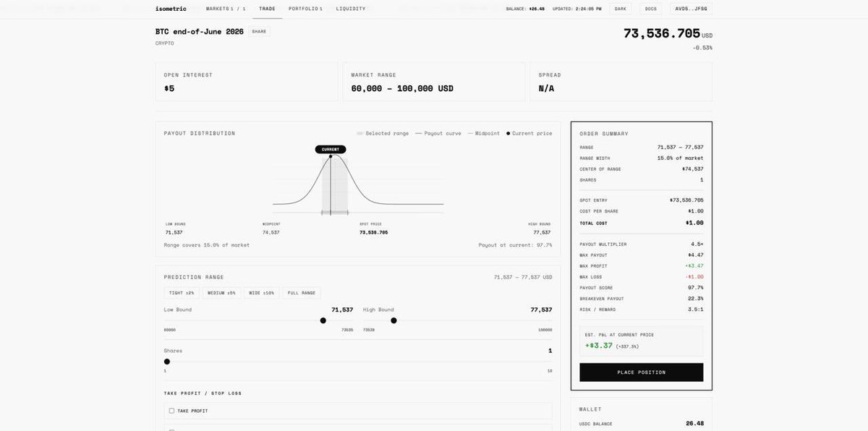Viewport: 868px width, 431px height.
Task: Choose the Full Range preset
Action: coord(302,293)
